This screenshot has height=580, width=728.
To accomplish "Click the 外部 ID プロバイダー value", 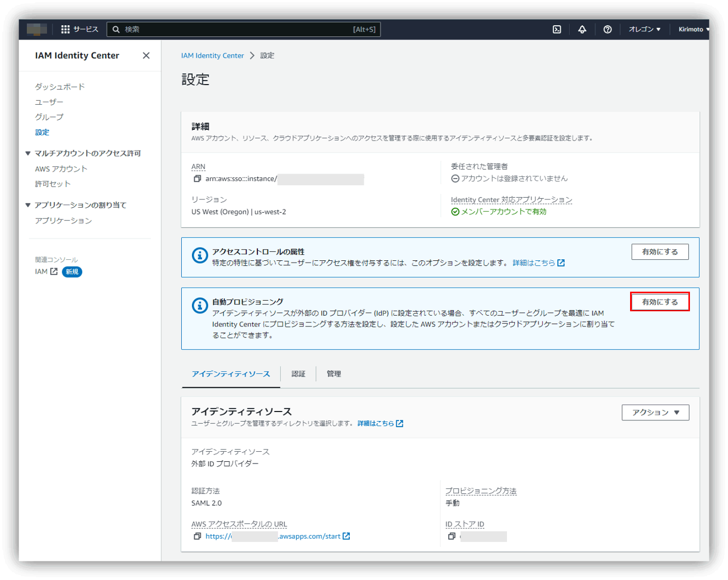I will click(x=225, y=464).
